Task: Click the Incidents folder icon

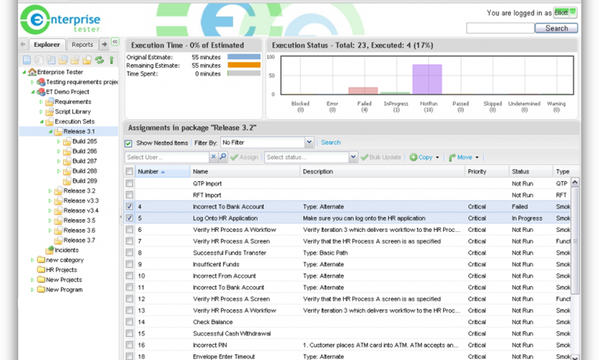Action: pyautogui.click(x=49, y=250)
